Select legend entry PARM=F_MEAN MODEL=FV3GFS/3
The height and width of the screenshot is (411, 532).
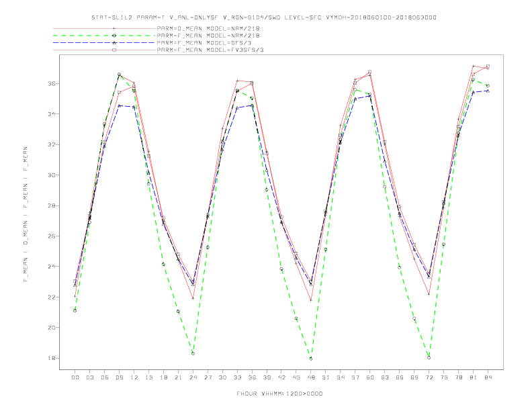210,50
